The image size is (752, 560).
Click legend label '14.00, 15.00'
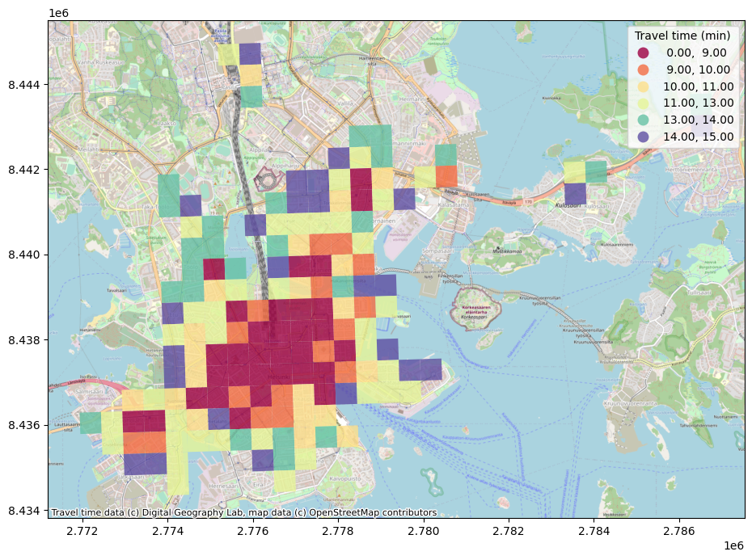point(699,137)
